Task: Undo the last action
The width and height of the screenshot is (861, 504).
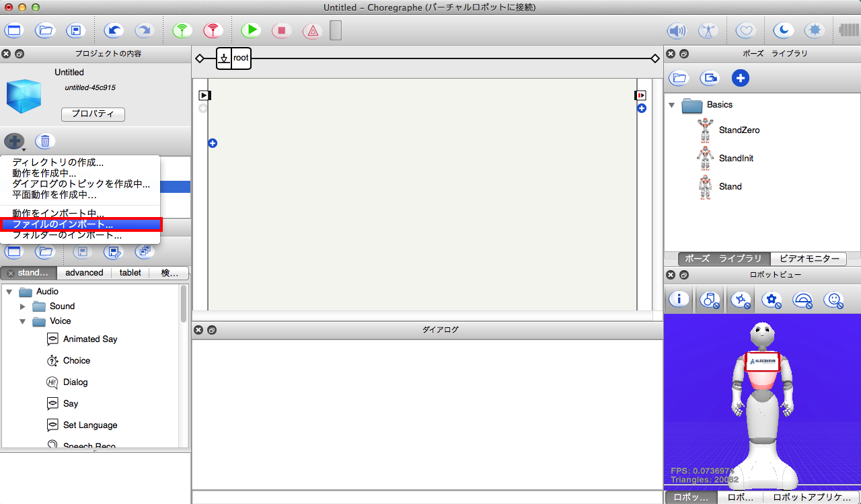Action: tap(114, 30)
